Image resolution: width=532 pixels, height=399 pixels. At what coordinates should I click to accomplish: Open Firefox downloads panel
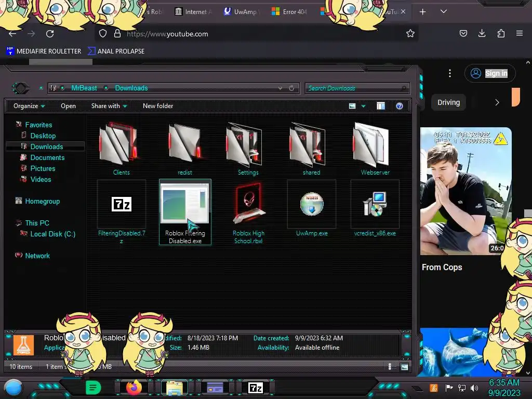tap(482, 33)
